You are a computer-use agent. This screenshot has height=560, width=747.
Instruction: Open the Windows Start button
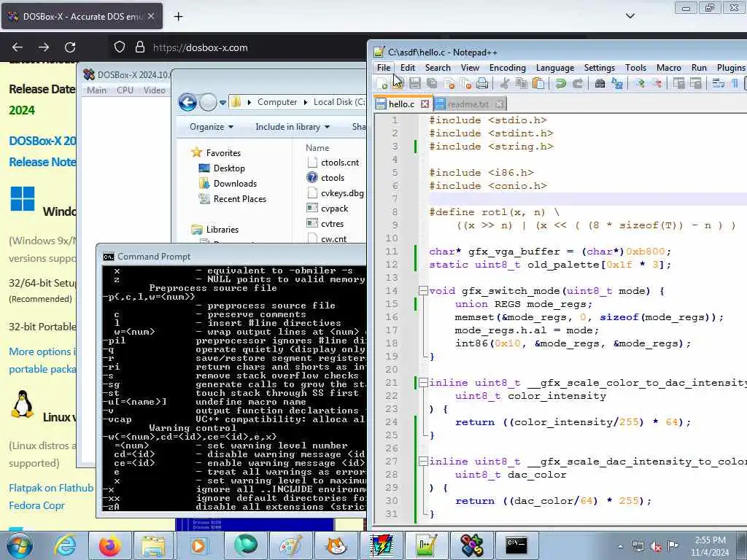(x=20, y=545)
